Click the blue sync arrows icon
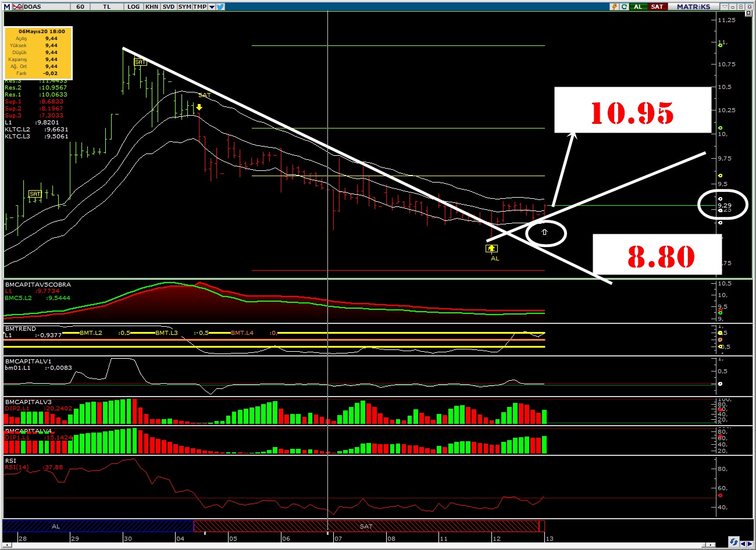756x550 pixels. pyautogui.click(x=734, y=542)
